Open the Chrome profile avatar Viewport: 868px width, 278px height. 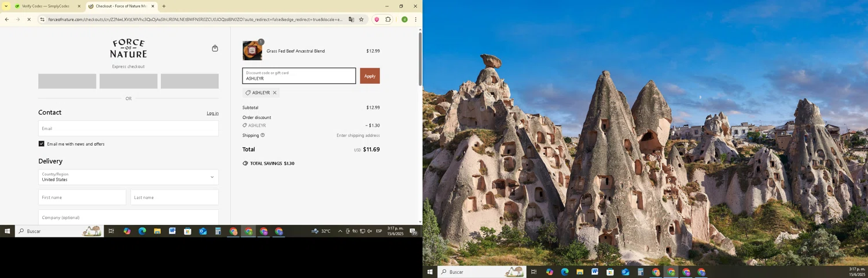pos(404,20)
